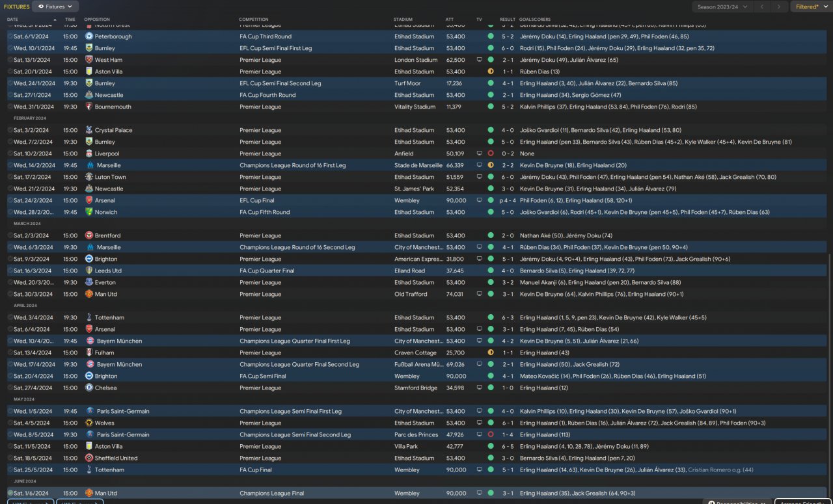Click the Peterborough club badge
Viewport: 833px width, 504px height.
(x=89, y=36)
